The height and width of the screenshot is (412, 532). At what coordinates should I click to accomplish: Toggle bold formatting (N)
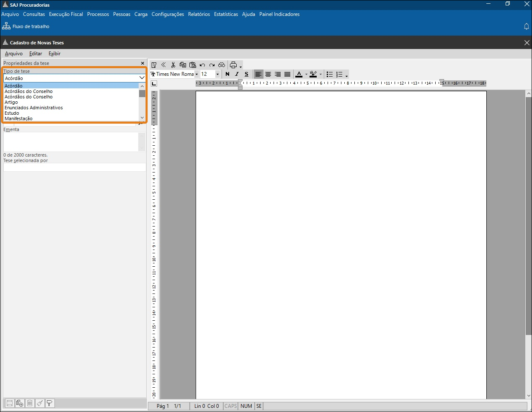click(x=227, y=74)
